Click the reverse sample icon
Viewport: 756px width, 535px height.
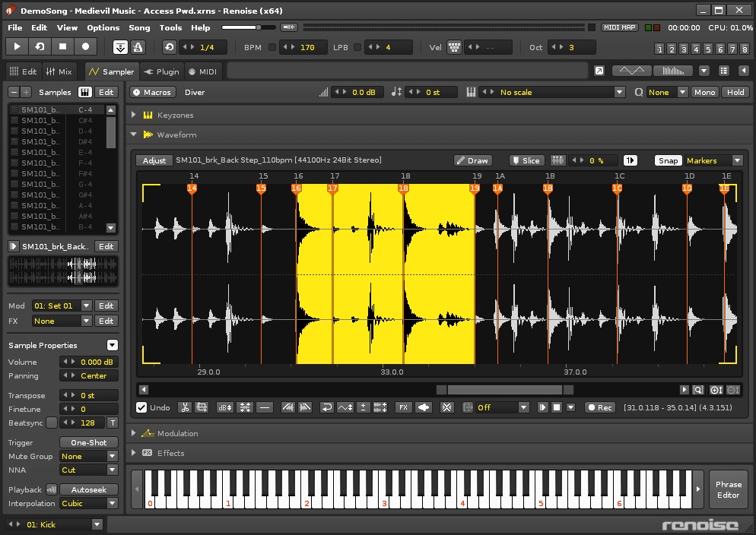pos(326,407)
